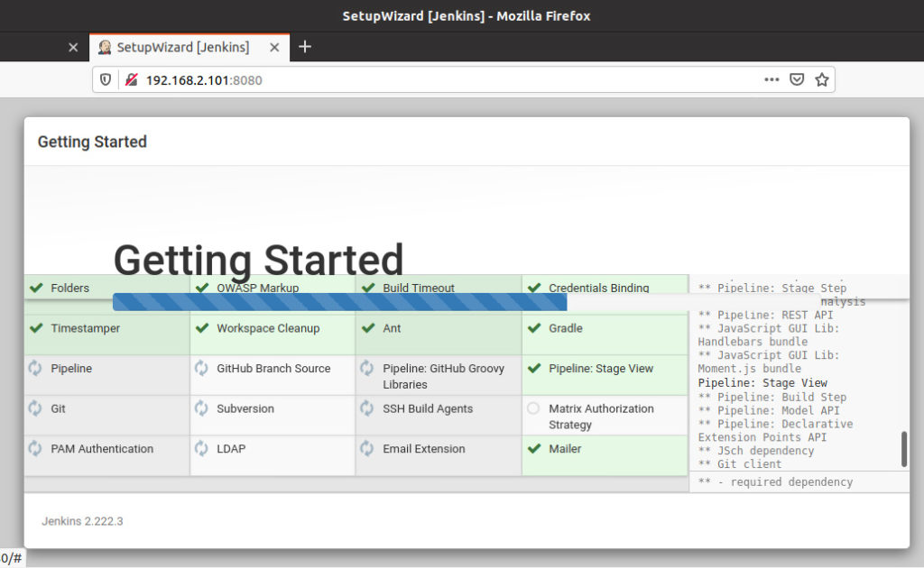Click the Matrix Authorization Strategy label

[601, 417]
